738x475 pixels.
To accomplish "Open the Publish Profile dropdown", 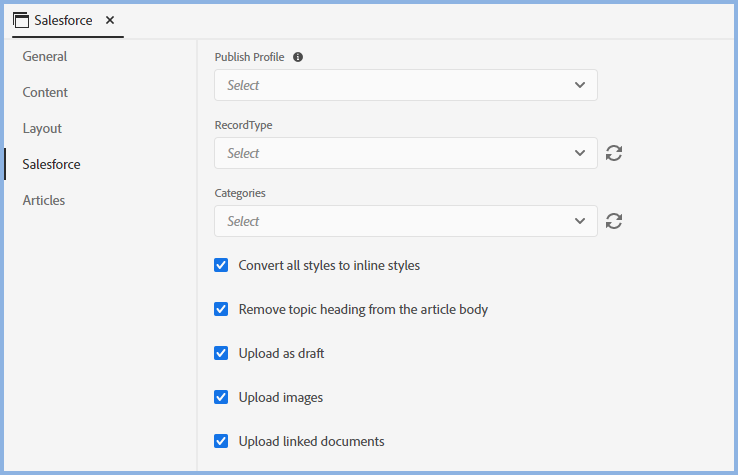I will click(405, 85).
